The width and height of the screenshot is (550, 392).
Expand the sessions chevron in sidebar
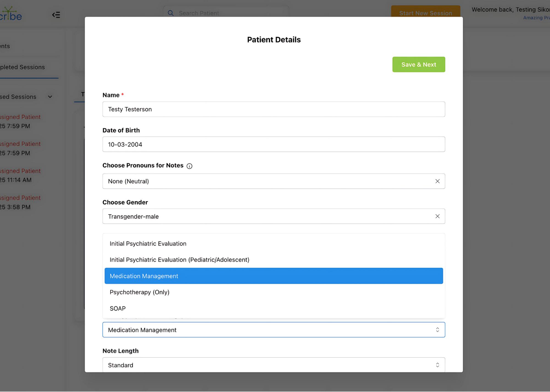[x=50, y=97]
